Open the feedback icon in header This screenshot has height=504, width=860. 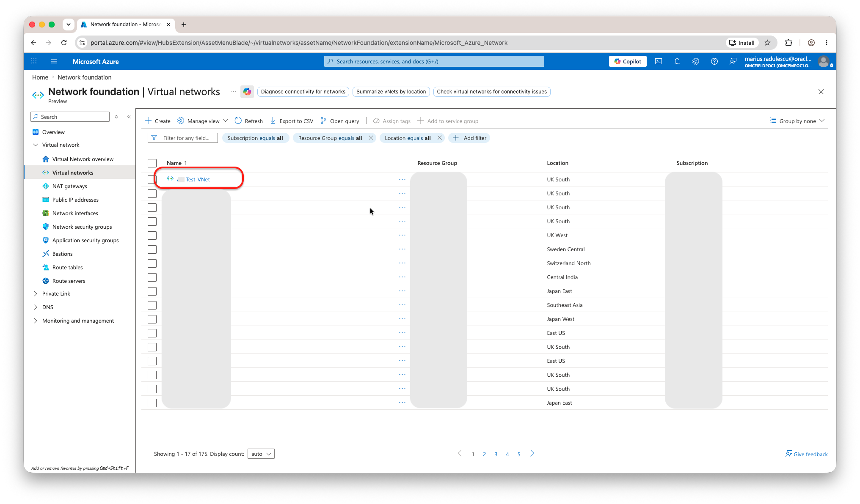click(x=733, y=61)
